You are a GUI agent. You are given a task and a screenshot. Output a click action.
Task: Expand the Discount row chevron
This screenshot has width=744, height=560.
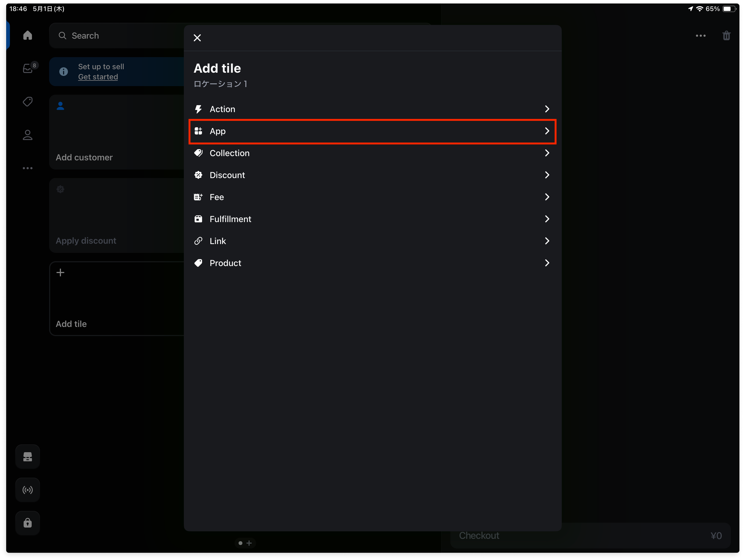pos(547,175)
